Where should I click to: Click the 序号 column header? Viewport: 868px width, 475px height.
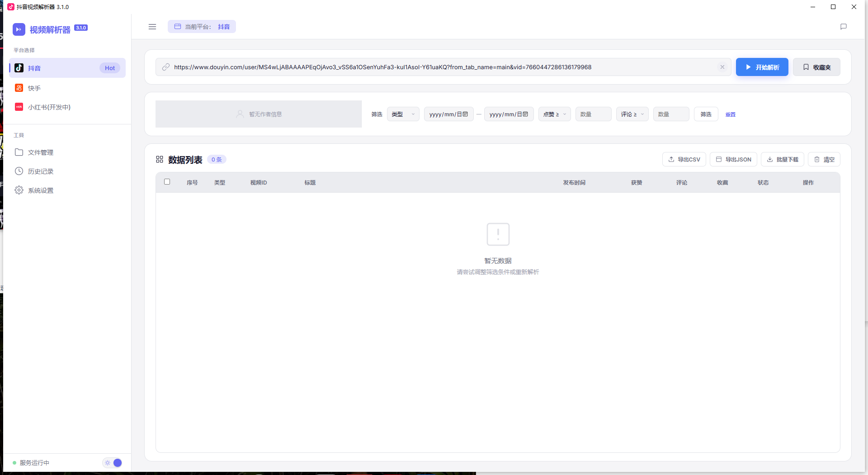coord(192,182)
